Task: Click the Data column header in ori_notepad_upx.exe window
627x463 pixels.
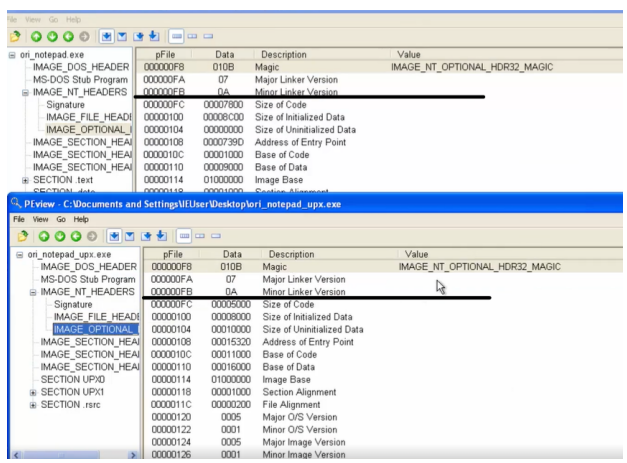Action: pos(232,254)
